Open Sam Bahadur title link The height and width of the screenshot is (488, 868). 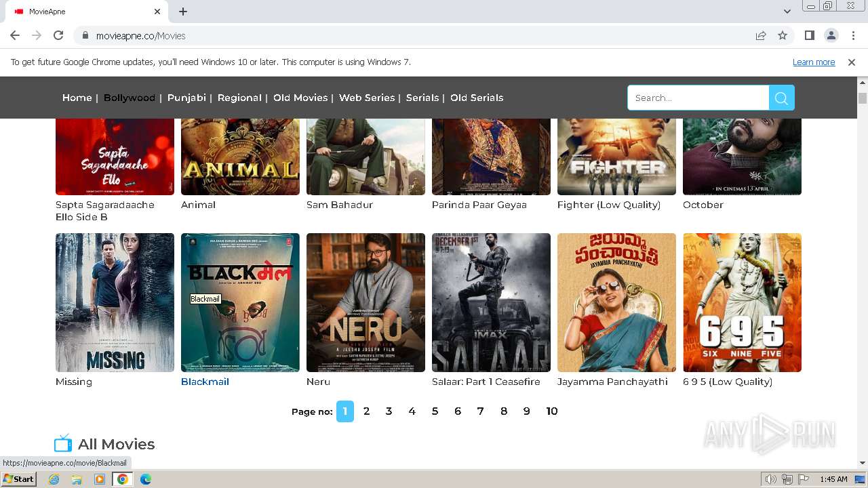[340, 205]
